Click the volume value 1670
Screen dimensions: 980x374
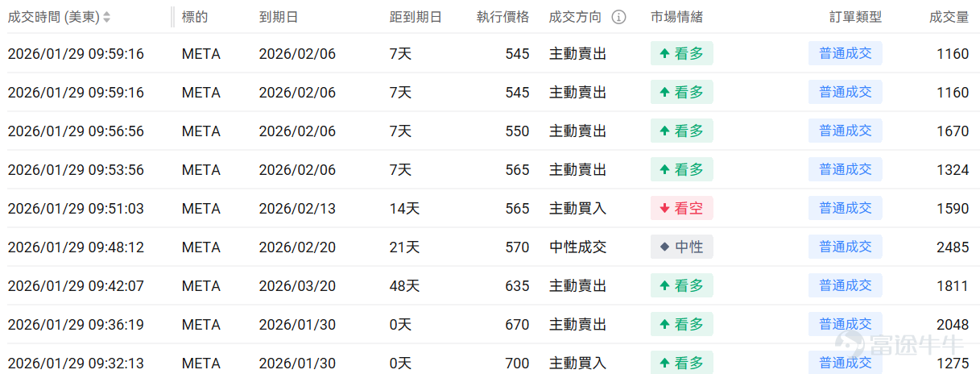pos(953,131)
